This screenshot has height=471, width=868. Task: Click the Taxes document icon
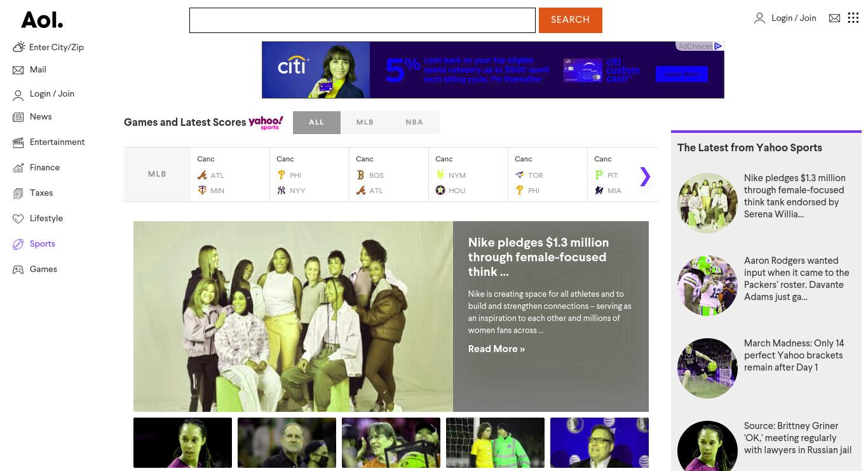(x=18, y=193)
